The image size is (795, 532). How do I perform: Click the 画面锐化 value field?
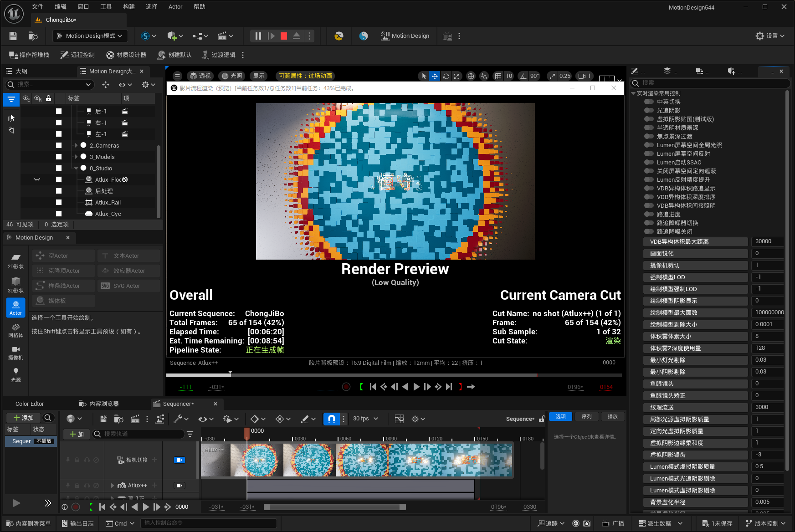click(768, 254)
